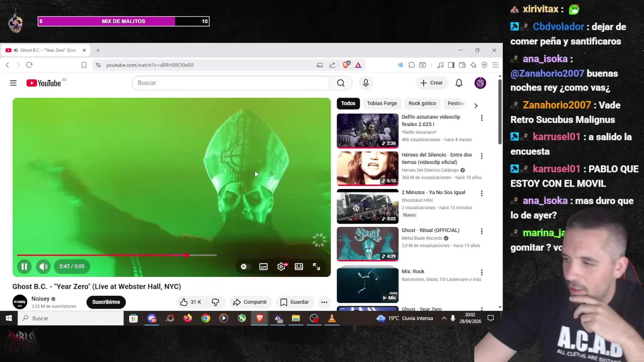Open the YouTube hamburger guide menu

coord(13,83)
